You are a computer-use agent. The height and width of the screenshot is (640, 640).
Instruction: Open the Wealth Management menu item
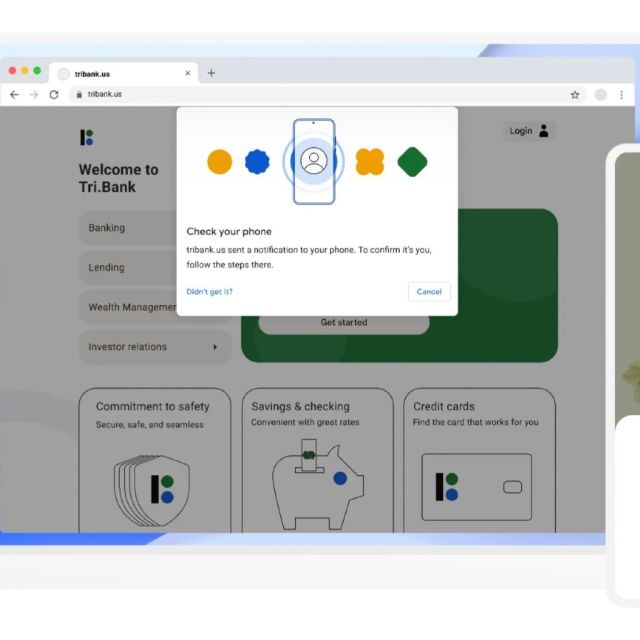128,307
